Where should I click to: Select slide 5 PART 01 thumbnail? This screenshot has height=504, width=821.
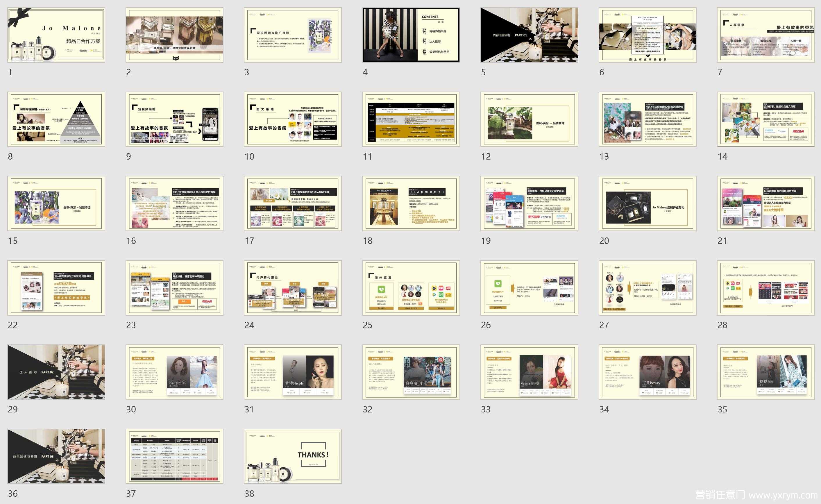point(530,35)
